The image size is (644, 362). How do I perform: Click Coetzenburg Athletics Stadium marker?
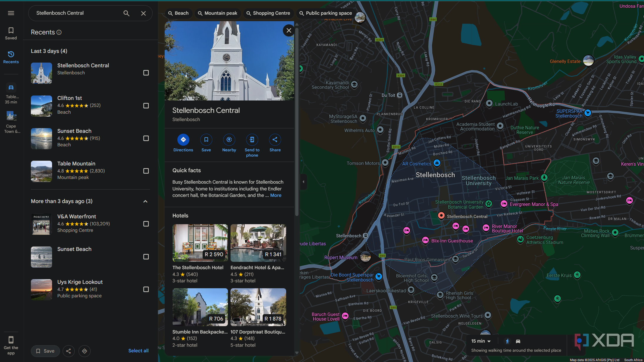click(520, 239)
